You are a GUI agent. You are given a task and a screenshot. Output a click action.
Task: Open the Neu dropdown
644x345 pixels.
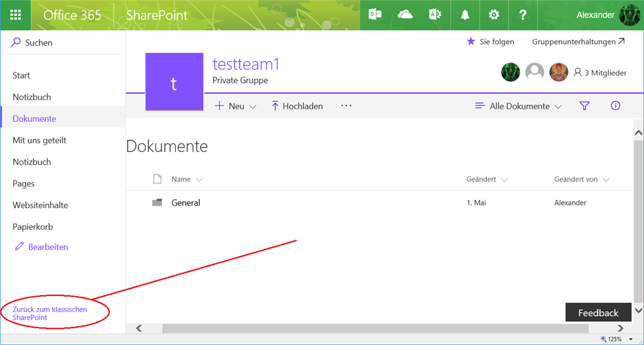point(236,106)
